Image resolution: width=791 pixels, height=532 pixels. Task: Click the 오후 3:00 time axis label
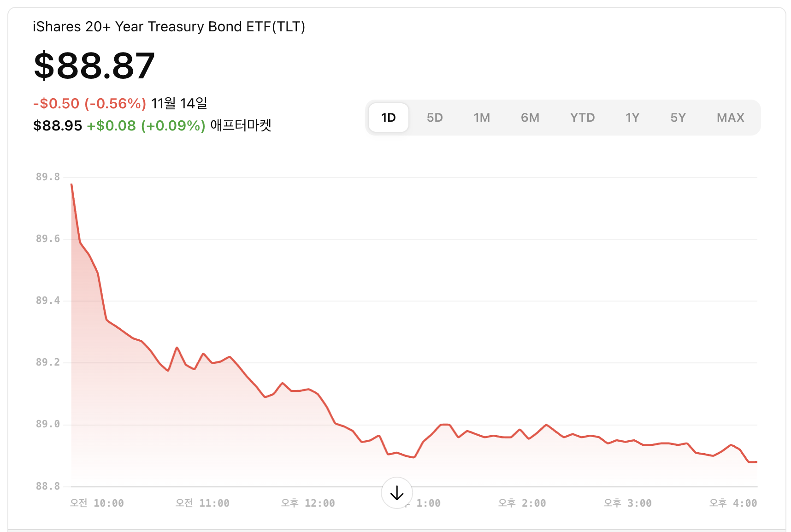pos(627,503)
